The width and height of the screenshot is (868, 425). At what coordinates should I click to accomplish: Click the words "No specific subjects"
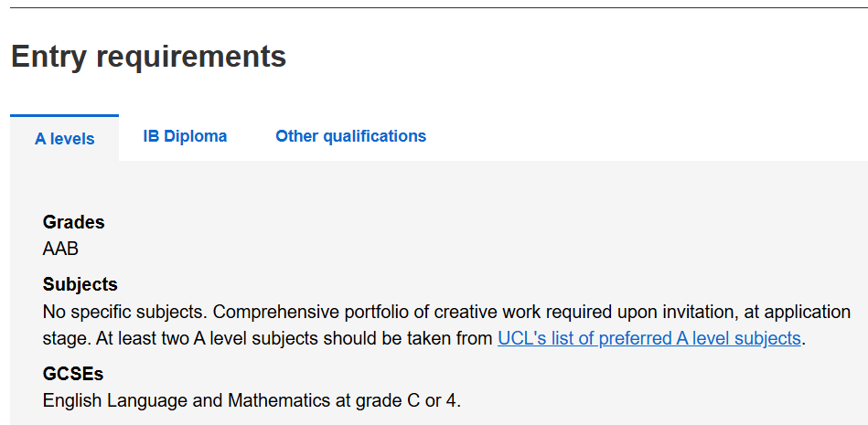pyautogui.click(x=124, y=312)
